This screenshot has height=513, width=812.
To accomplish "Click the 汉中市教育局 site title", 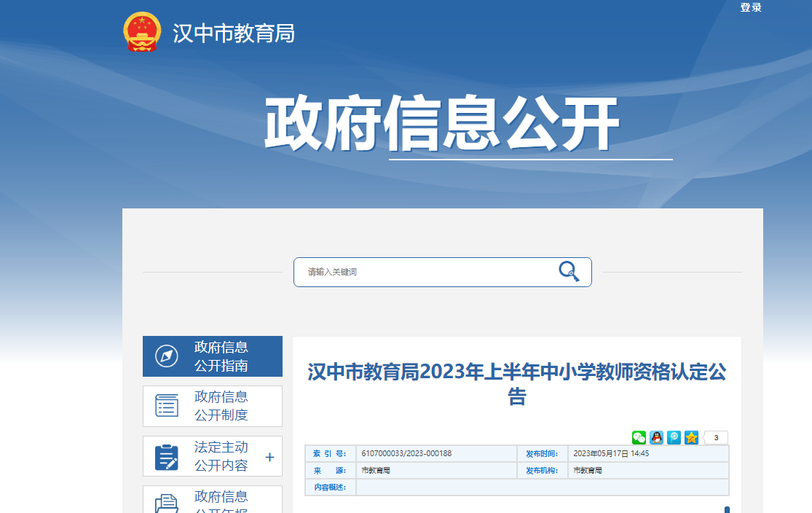I will tap(234, 34).
